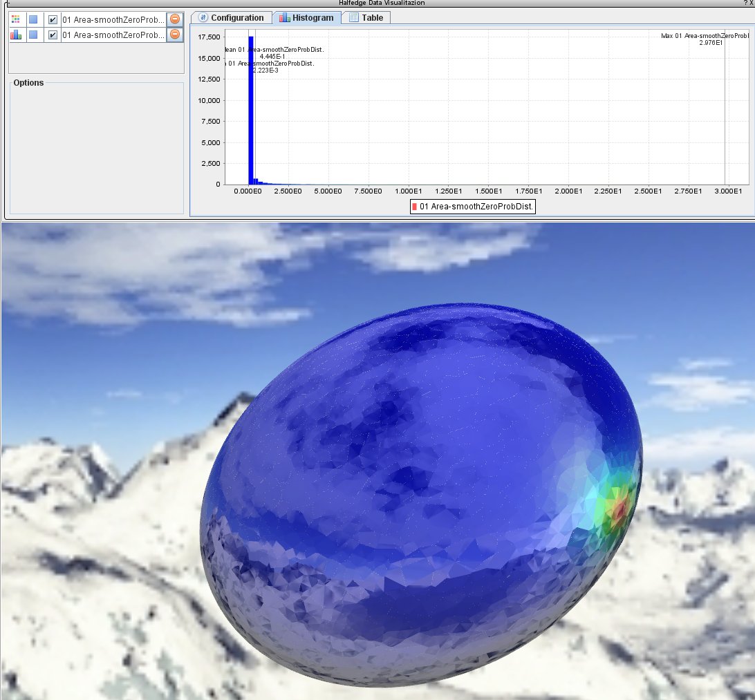Click the blue square icon in the first row

click(33, 19)
